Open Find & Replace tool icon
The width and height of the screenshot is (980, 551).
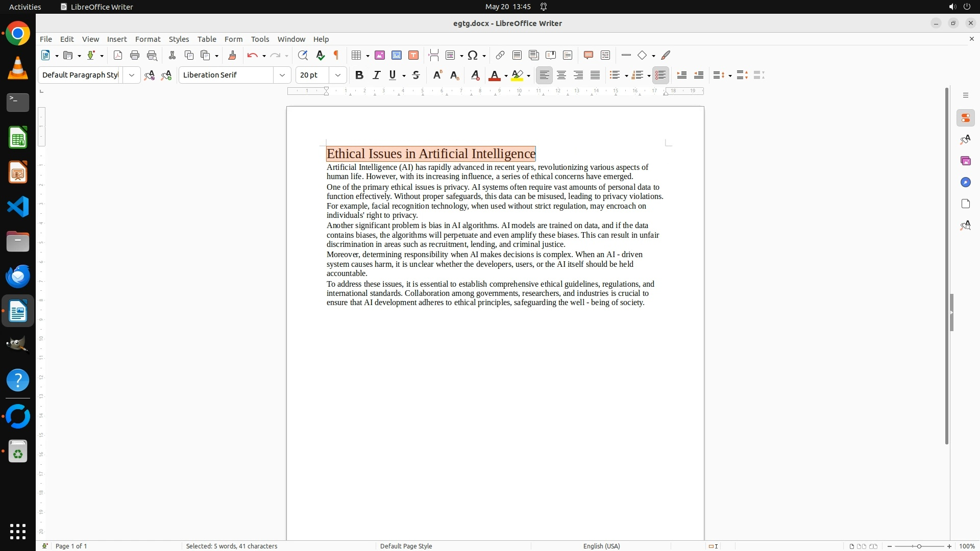pos(303,55)
